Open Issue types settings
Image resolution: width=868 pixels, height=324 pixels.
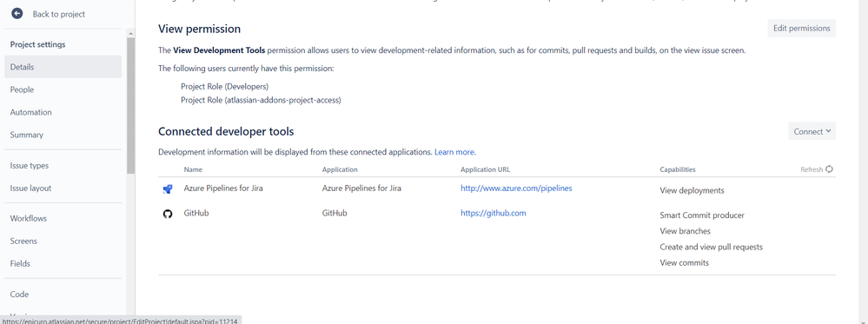(x=63, y=165)
